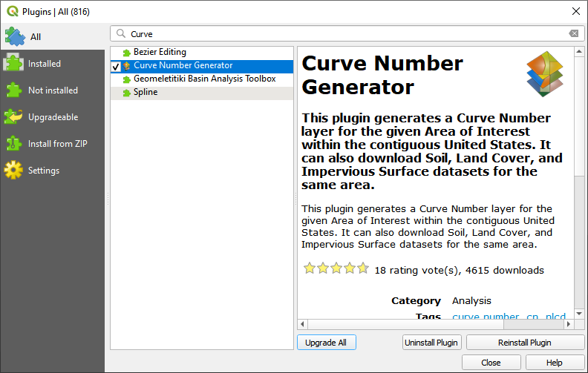Click the Curve Number Generator plugin logo

(x=545, y=75)
